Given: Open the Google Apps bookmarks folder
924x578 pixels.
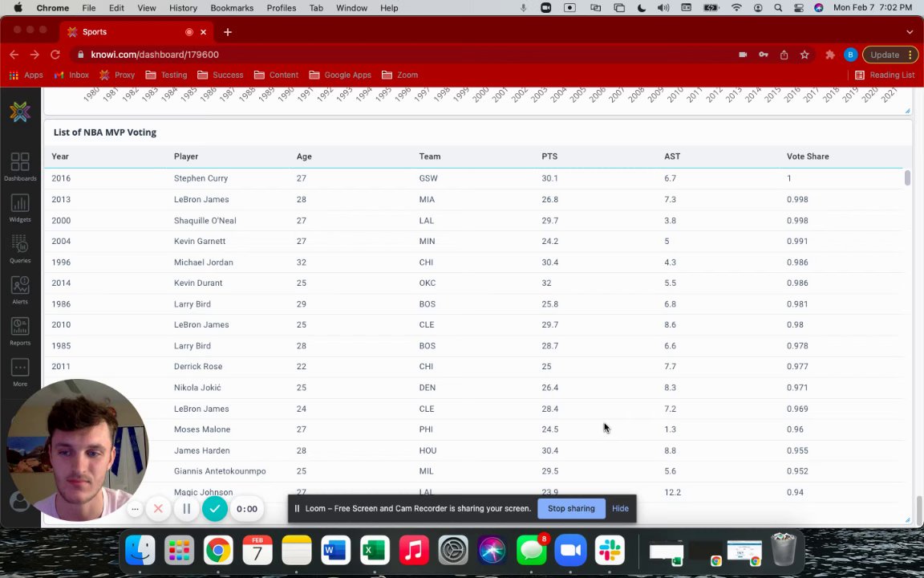Looking at the screenshot, I should point(340,75).
